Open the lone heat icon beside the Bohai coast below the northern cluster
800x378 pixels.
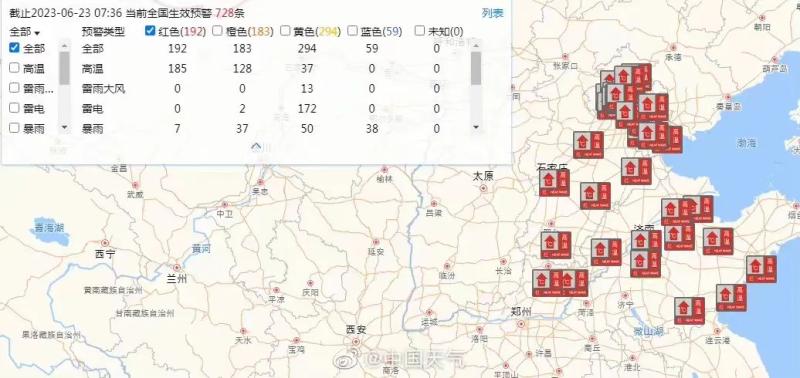coord(636,171)
